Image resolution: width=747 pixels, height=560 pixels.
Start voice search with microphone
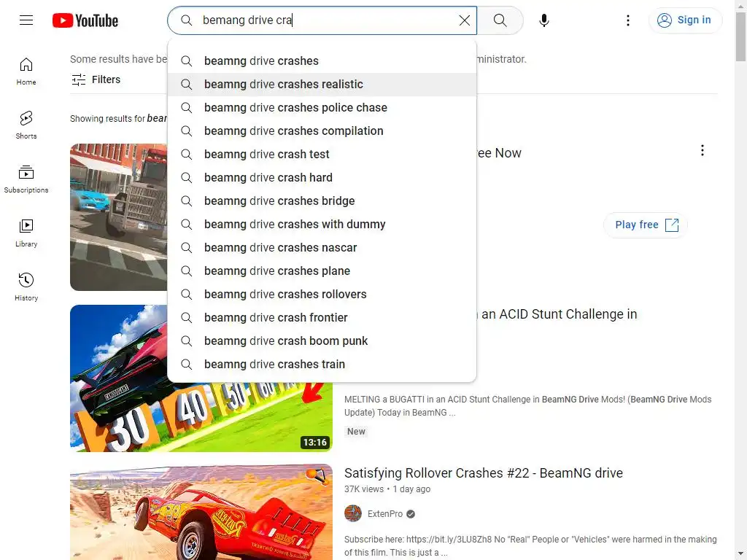[x=544, y=20]
